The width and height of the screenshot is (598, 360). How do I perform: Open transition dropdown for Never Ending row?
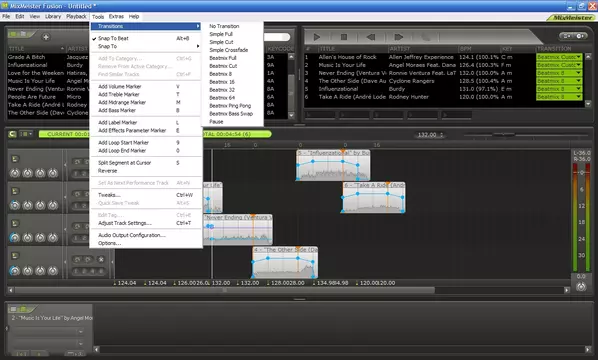tap(579, 73)
